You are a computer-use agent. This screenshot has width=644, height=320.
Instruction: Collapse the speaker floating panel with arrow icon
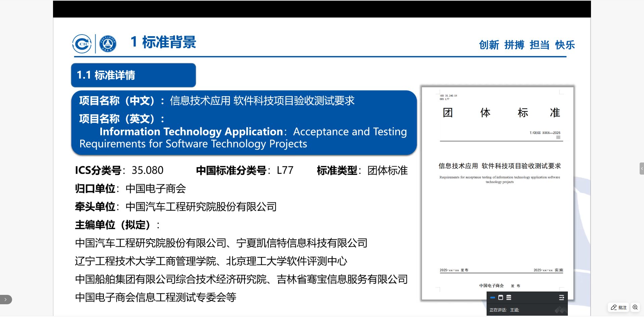coord(561,298)
